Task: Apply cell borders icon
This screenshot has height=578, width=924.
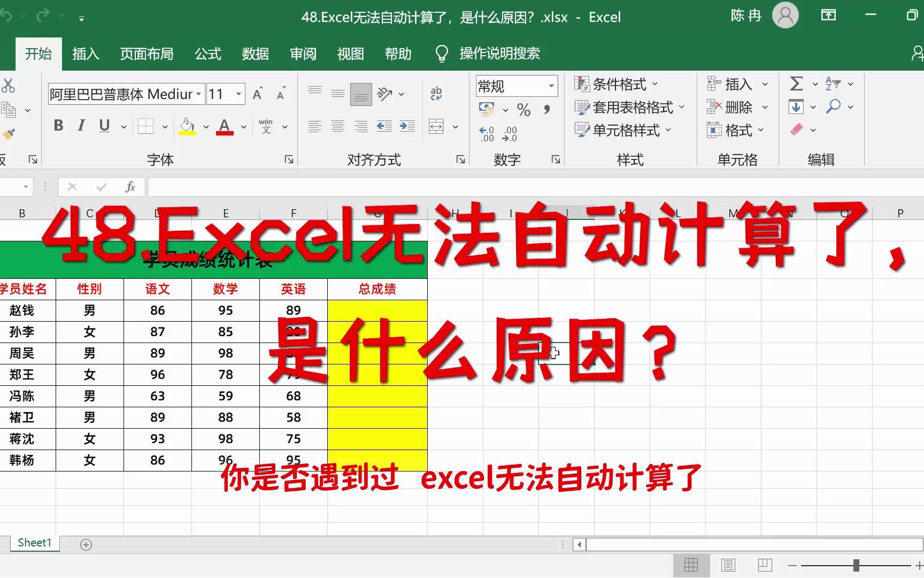Action: click(x=145, y=126)
